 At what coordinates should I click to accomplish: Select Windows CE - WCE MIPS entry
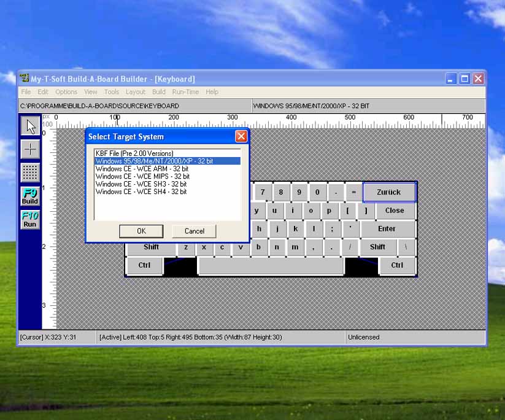(168, 176)
